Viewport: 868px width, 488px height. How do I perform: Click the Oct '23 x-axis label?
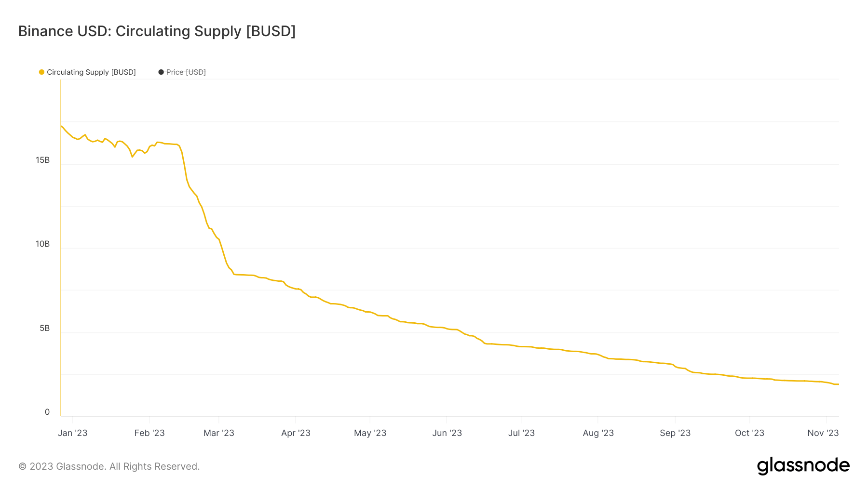point(749,433)
